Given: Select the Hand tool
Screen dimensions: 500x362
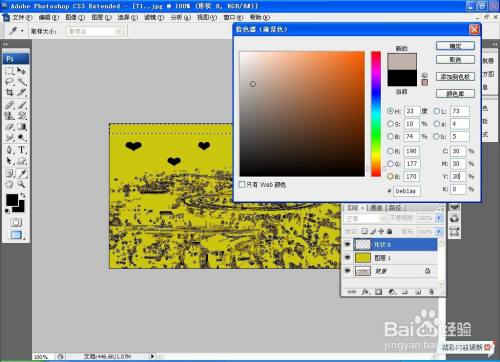Looking at the screenshot, I should (x=9, y=184).
